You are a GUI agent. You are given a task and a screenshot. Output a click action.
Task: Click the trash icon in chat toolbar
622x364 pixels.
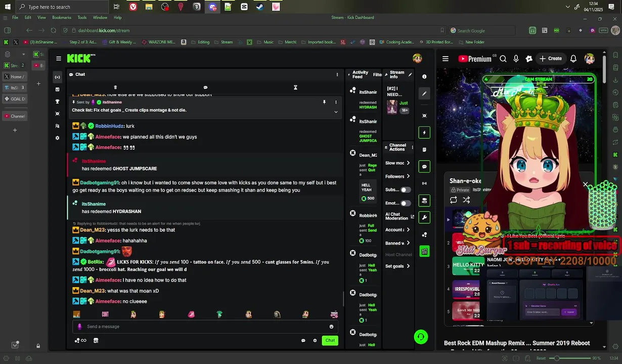tap(115, 87)
